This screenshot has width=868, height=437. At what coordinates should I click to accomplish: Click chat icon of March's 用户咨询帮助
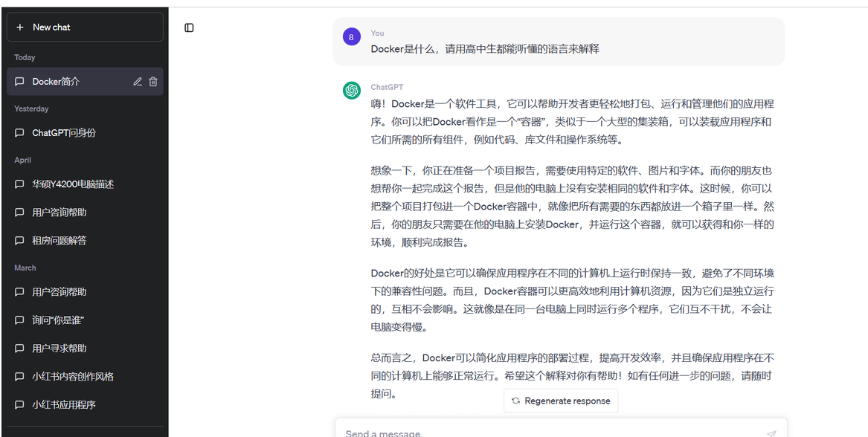[19, 292]
